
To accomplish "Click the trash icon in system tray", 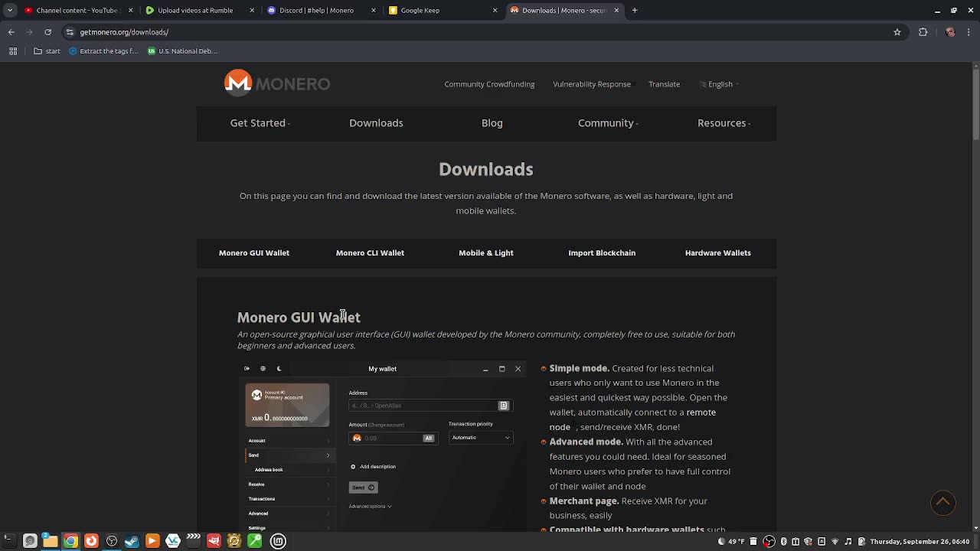I will tap(753, 541).
